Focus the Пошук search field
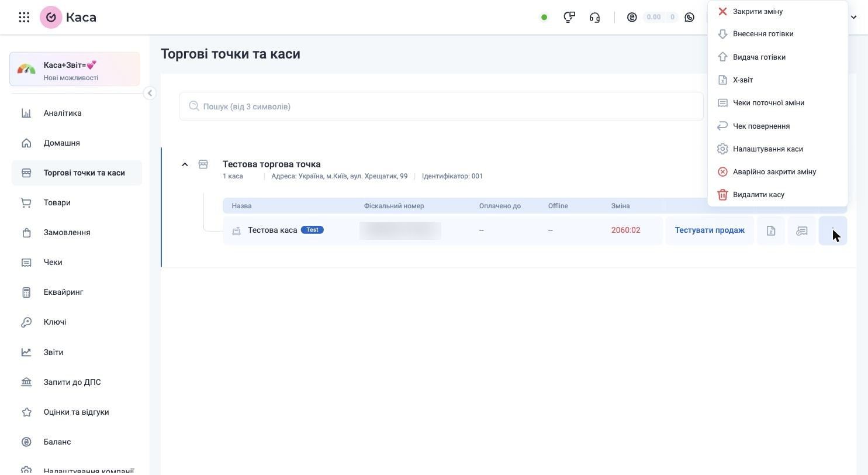The image size is (868, 475). 441,106
